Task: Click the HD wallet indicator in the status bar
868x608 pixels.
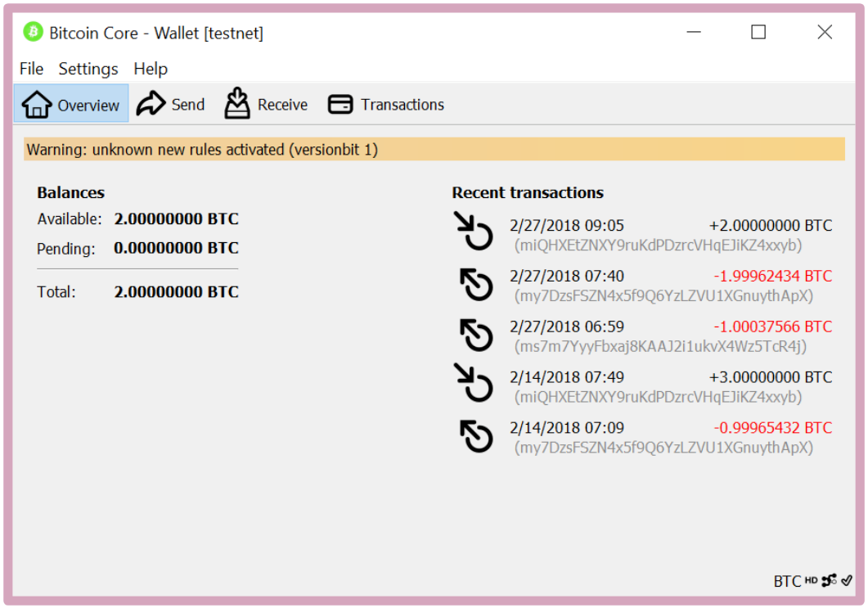Action: coord(812,581)
